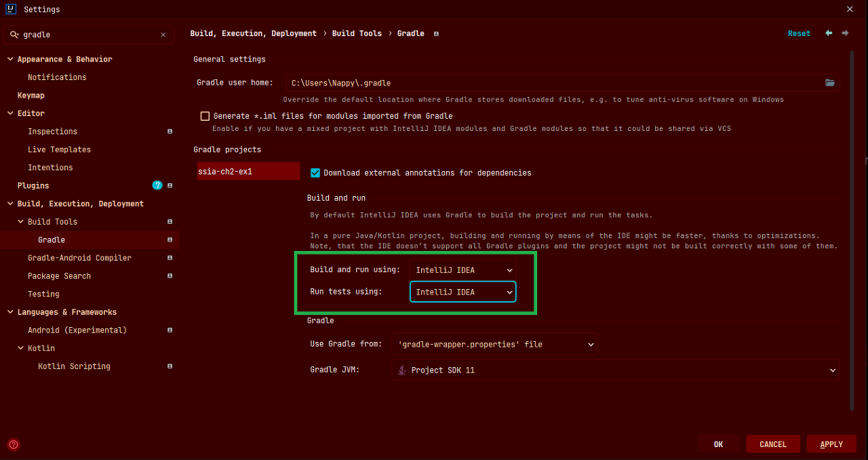Click project icon on Android (Experimental) row

pos(170,330)
